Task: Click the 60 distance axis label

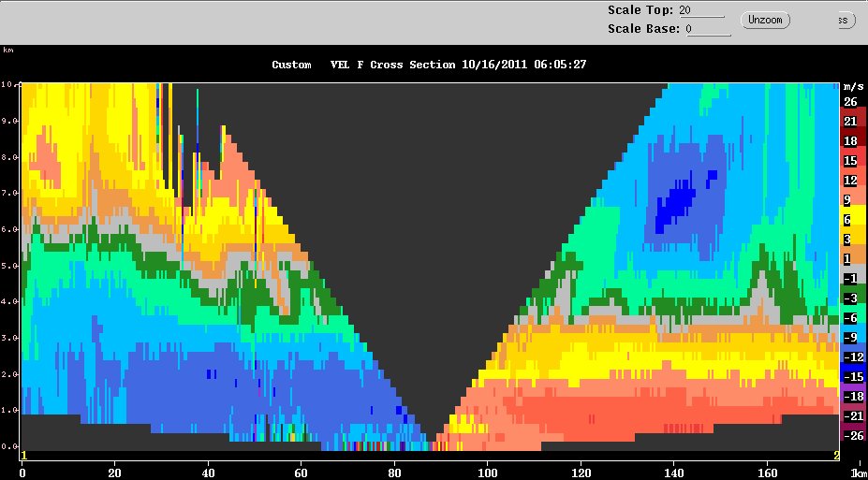Action: [302, 473]
